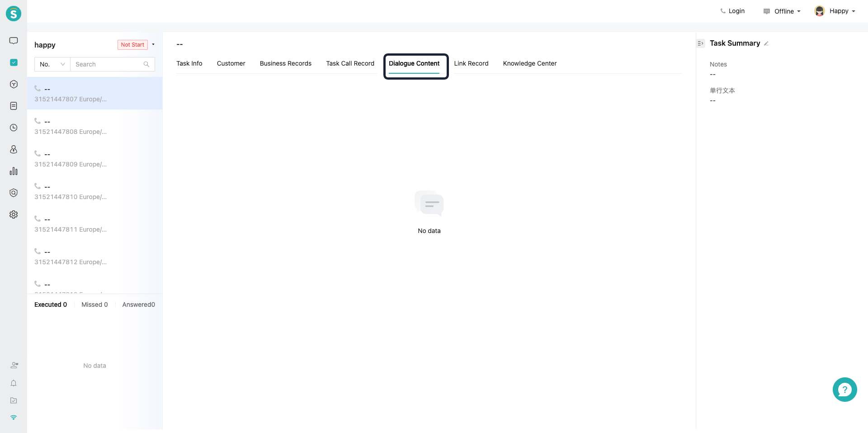Switch to the Task Info tab
Screen dimensions: 868x433
click(189, 63)
